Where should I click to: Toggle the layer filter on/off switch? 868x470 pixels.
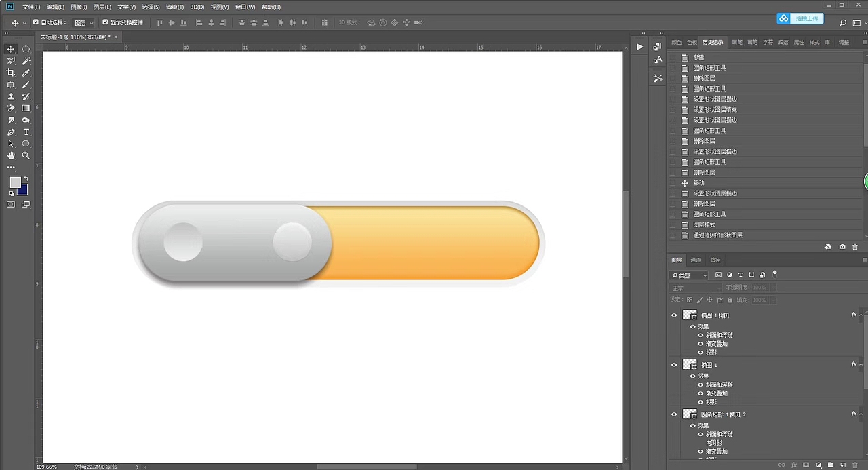tap(775, 274)
